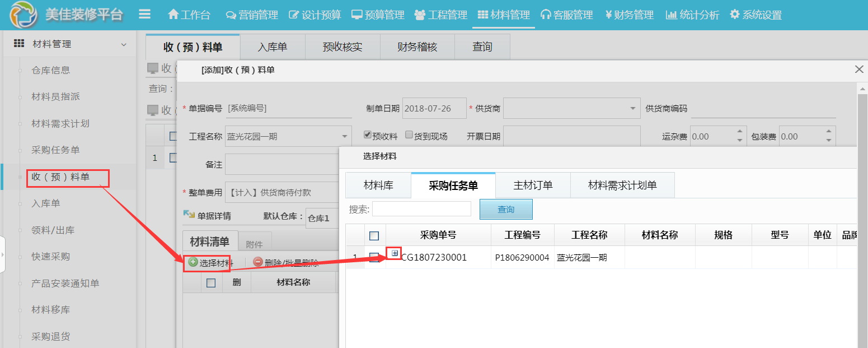Click the 查询 search button

click(505, 208)
